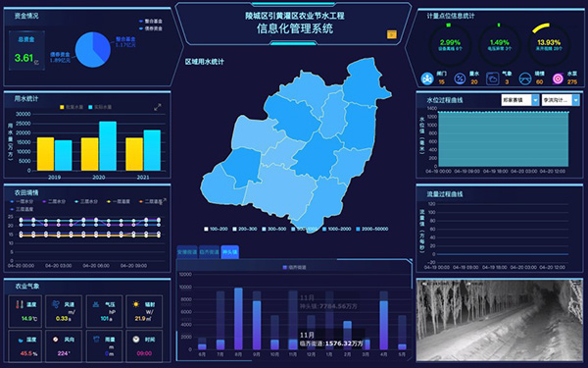Switch to the first street tab
The width and height of the screenshot is (588, 368).
[x=187, y=252]
